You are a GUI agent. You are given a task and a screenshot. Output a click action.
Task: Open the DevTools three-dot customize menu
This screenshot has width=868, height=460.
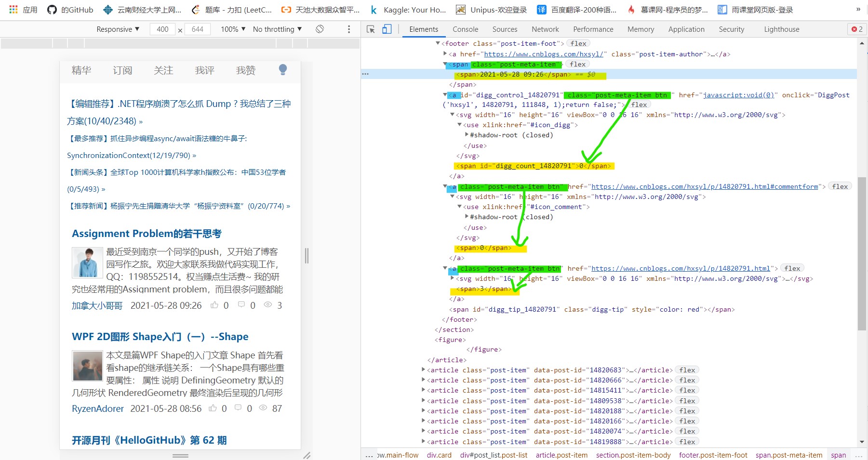(x=348, y=29)
